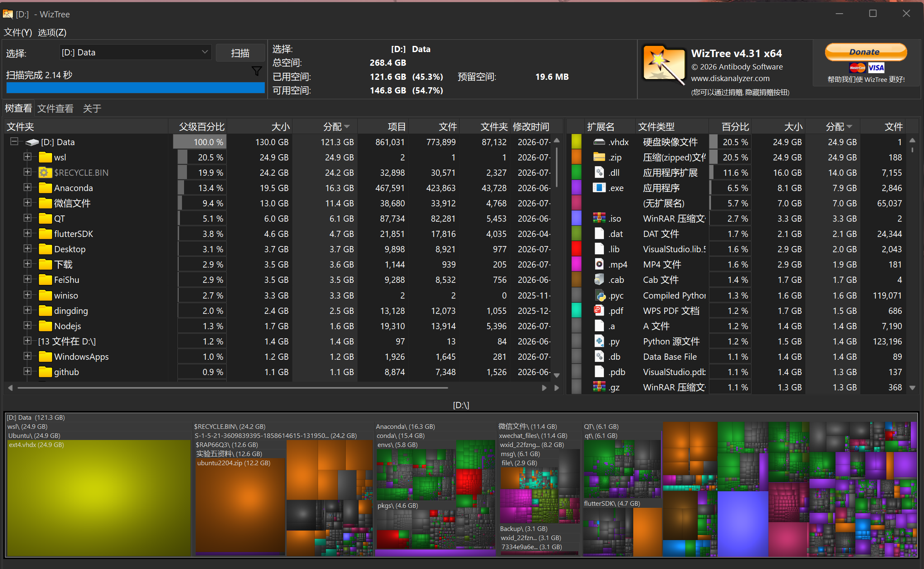This screenshot has height=569, width=924.
Task: Click the filter funnel icon
Action: [257, 71]
